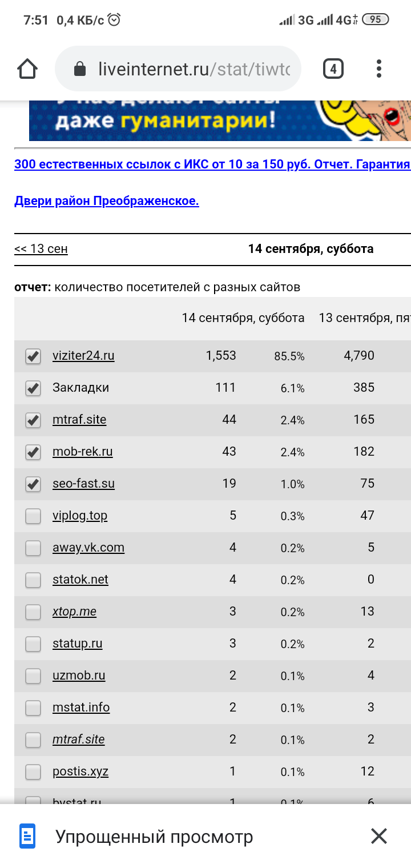The image size is (411, 868).
Task: Open the tab switcher showing 4 tabs
Action: [x=333, y=69]
